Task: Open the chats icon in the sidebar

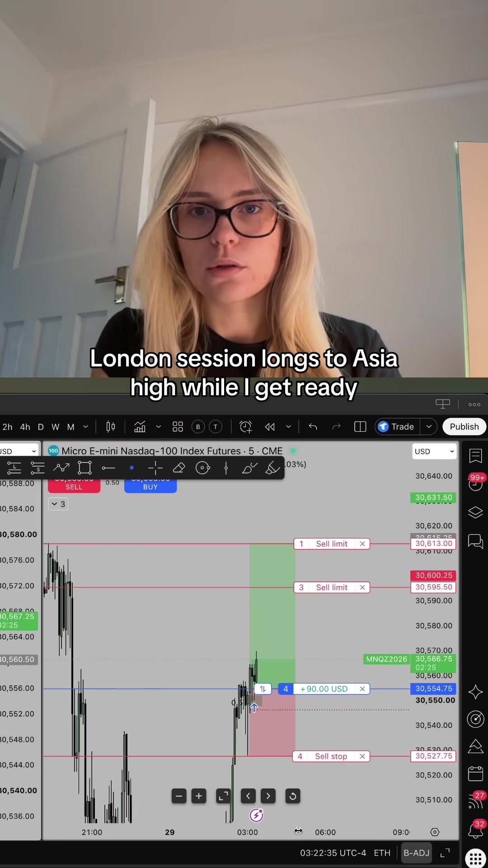Action: click(475, 541)
